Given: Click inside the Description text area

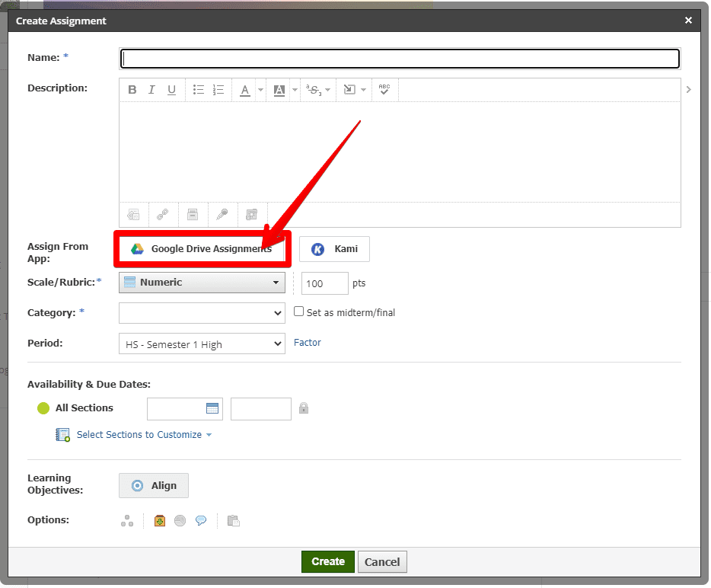Looking at the screenshot, I should 400,152.
